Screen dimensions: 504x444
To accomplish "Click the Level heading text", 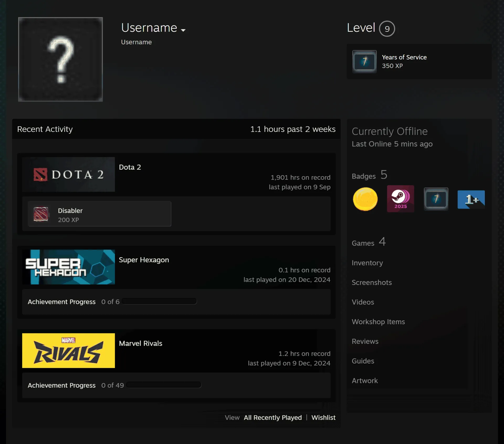I will 361,28.
